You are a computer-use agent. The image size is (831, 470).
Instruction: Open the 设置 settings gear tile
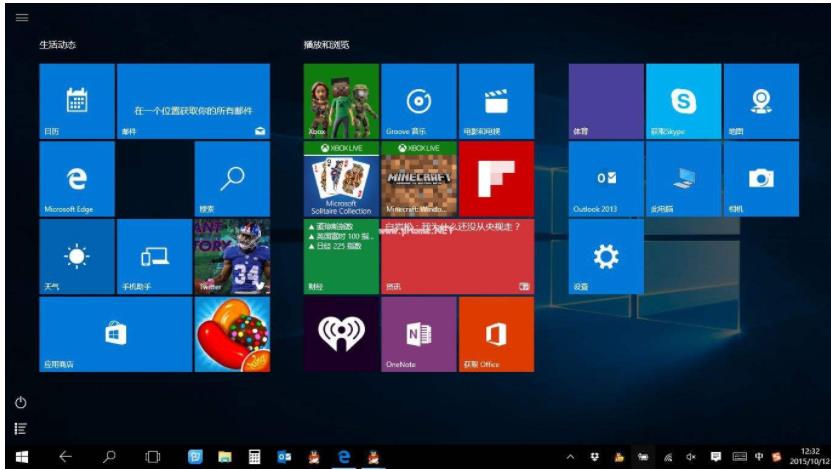[x=606, y=256]
